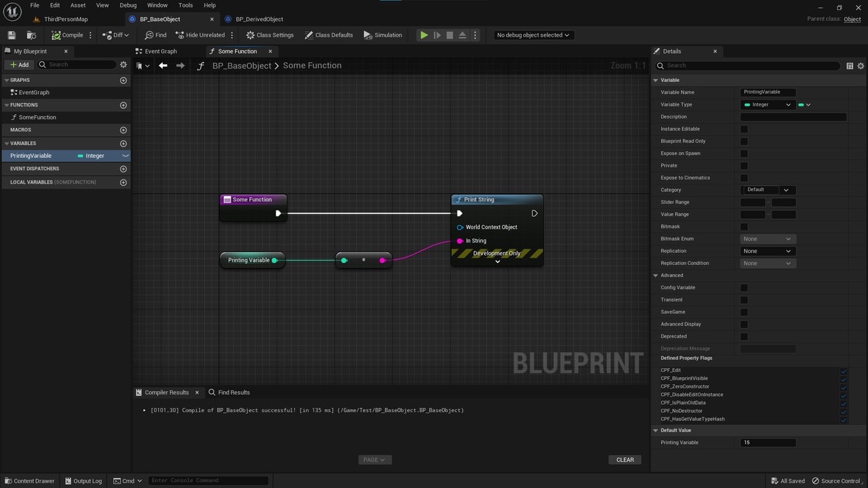Open Class Settings
The image size is (868, 488).
tap(270, 35)
